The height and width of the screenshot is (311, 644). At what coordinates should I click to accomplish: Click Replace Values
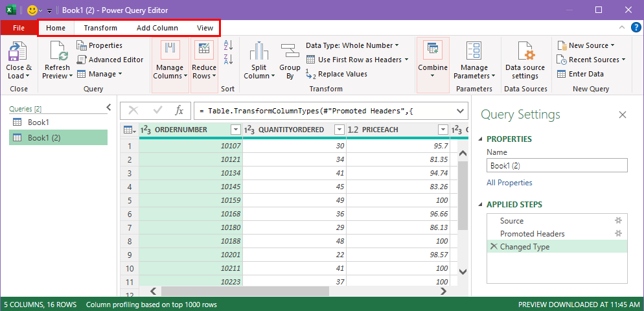pyautogui.click(x=337, y=74)
